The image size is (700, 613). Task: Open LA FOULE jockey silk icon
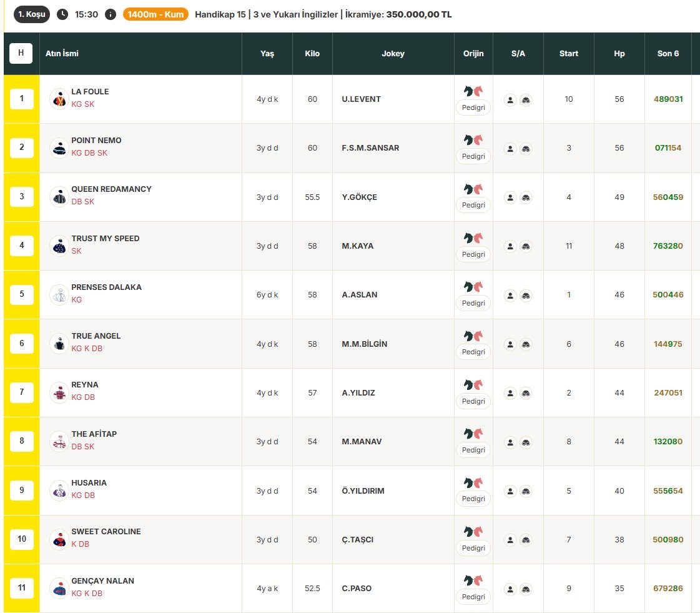[x=59, y=99]
